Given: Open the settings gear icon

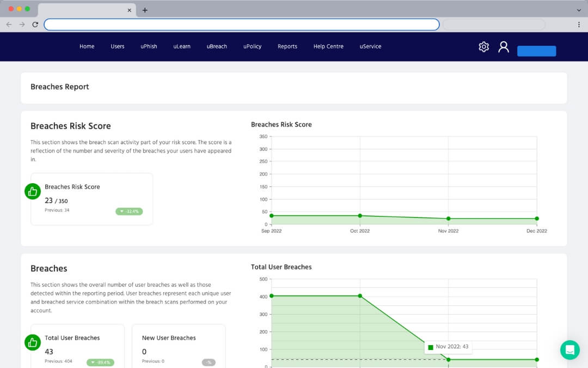Looking at the screenshot, I should (483, 47).
